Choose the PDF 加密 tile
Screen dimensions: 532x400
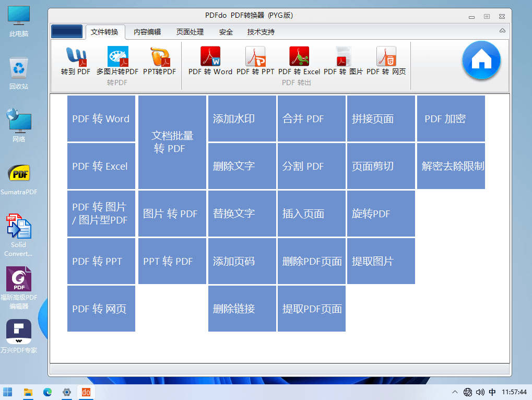[451, 119]
